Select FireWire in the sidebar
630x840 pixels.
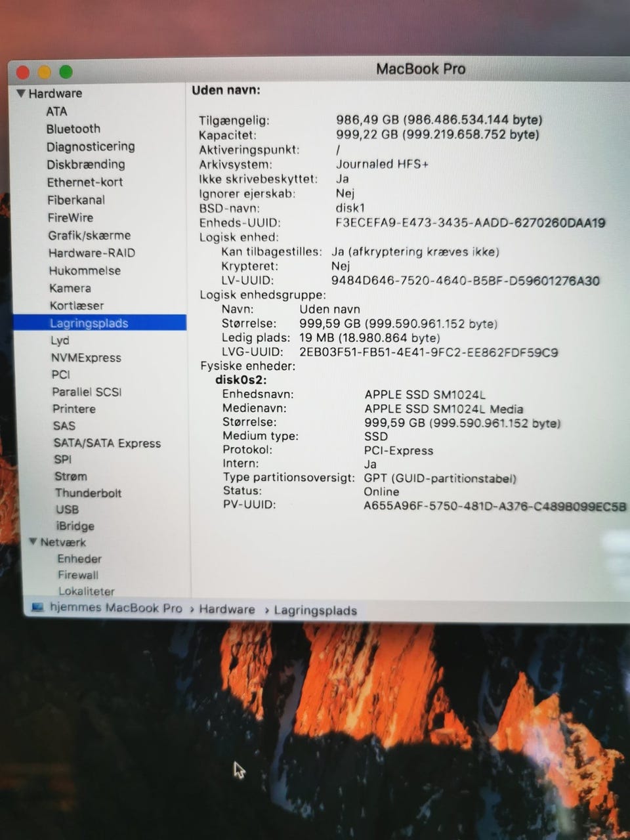[70, 218]
